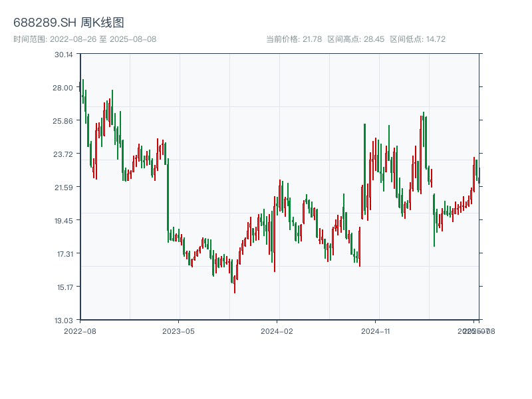532x399 pixels.
Task: Click the tall green candle at 2024-10 peak
Action: click(x=364, y=170)
